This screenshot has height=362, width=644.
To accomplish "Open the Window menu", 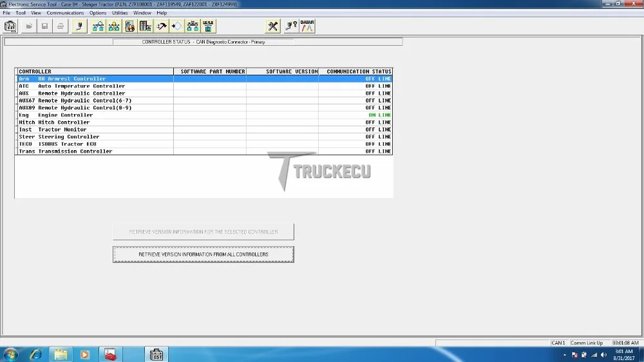I will (142, 13).
